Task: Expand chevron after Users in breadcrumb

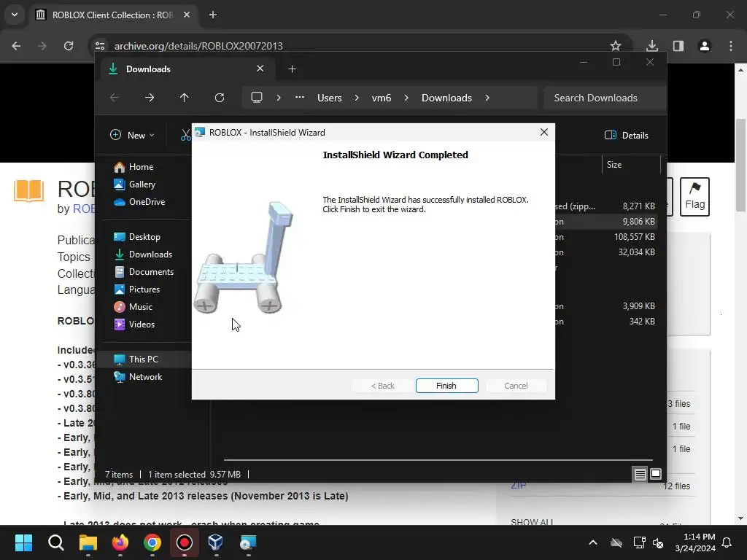Action: tap(356, 98)
